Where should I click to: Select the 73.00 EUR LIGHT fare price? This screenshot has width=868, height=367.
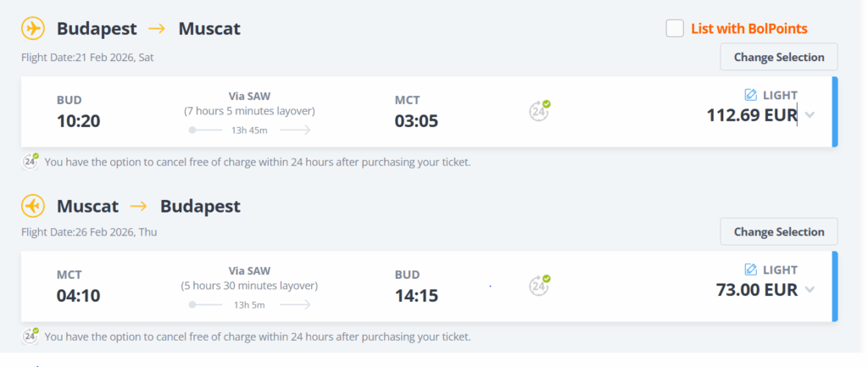coord(757,290)
